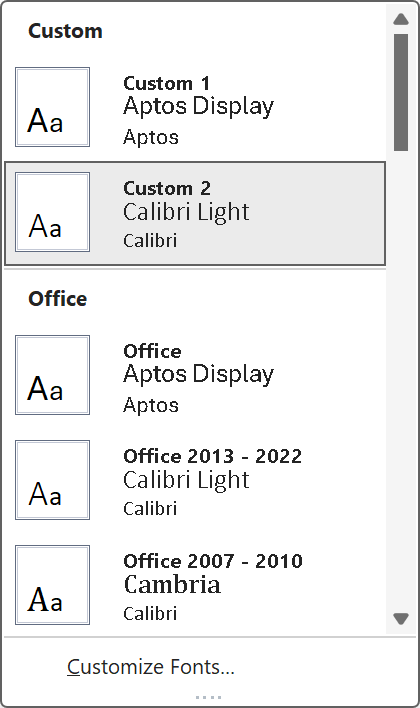Click Office 2007 - 2010 Aa preview thumbnail
Image resolution: width=420 pixels, height=708 pixels.
[x=52, y=585]
